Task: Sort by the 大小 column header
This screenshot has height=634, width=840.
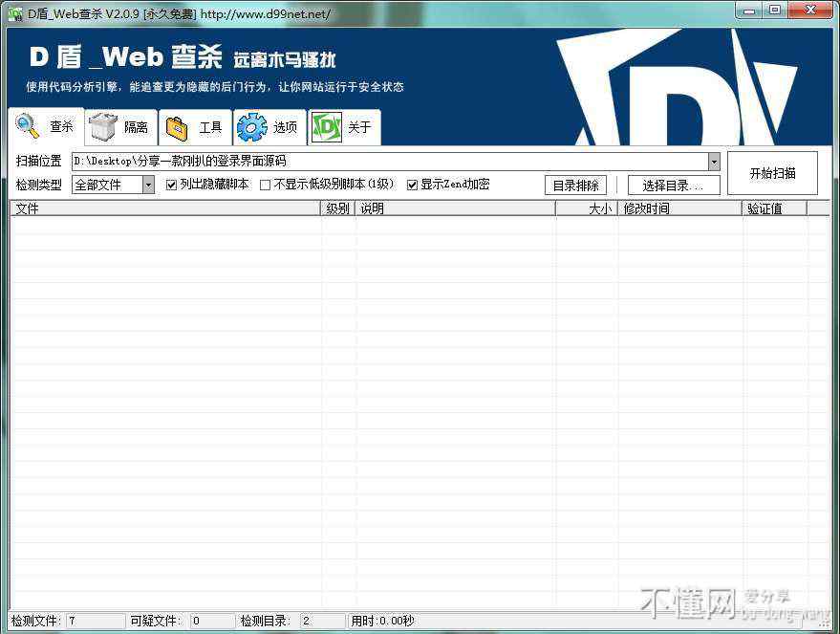Action: click(x=587, y=208)
